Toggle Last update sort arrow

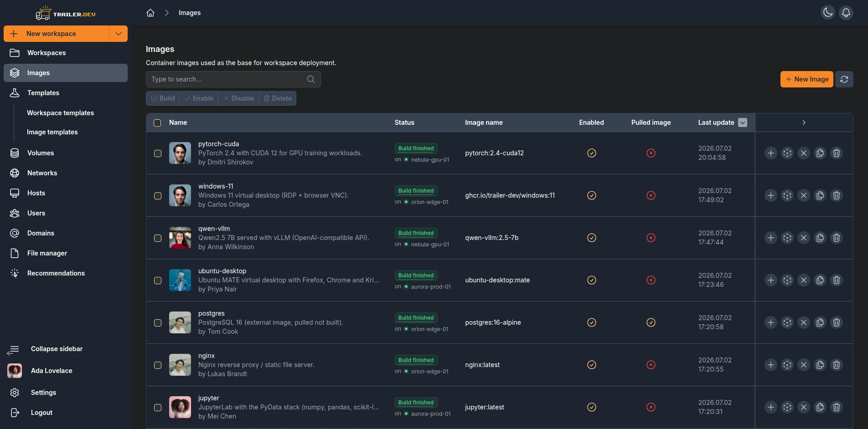coord(743,123)
